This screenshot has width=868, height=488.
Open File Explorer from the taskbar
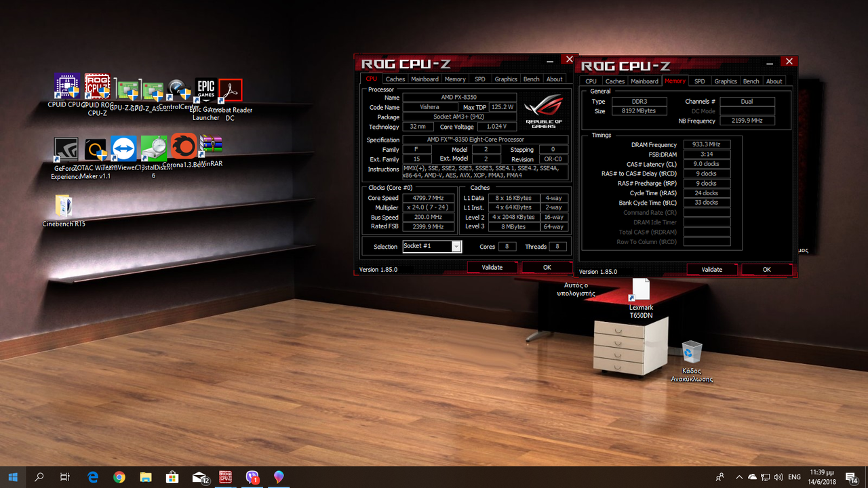click(146, 477)
